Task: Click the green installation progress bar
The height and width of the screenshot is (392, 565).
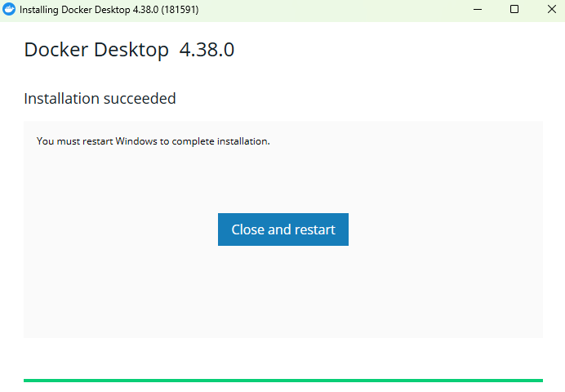Action: pos(282,381)
